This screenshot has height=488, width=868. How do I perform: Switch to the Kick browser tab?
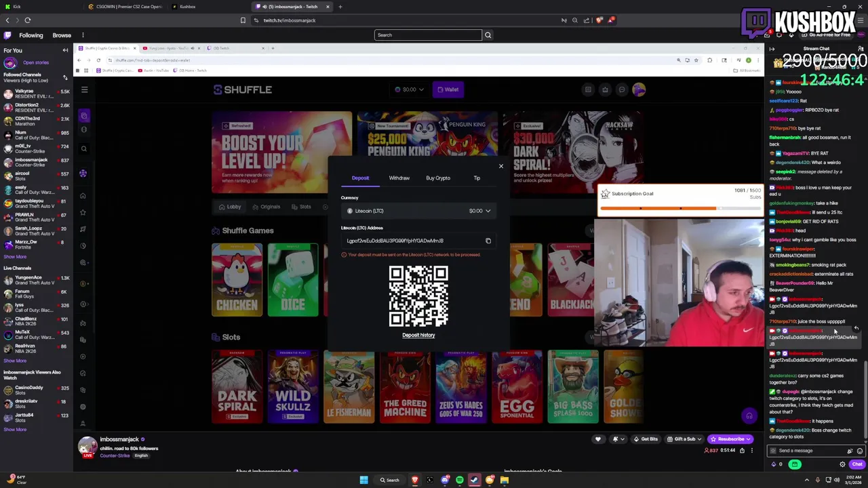(x=41, y=7)
